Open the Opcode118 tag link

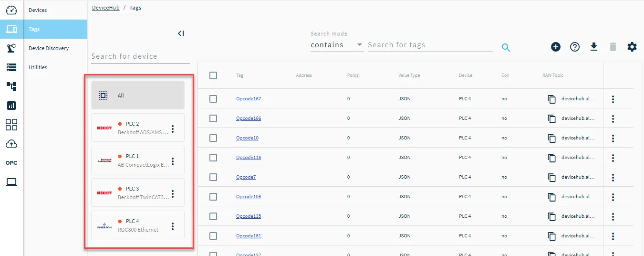point(249,158)
